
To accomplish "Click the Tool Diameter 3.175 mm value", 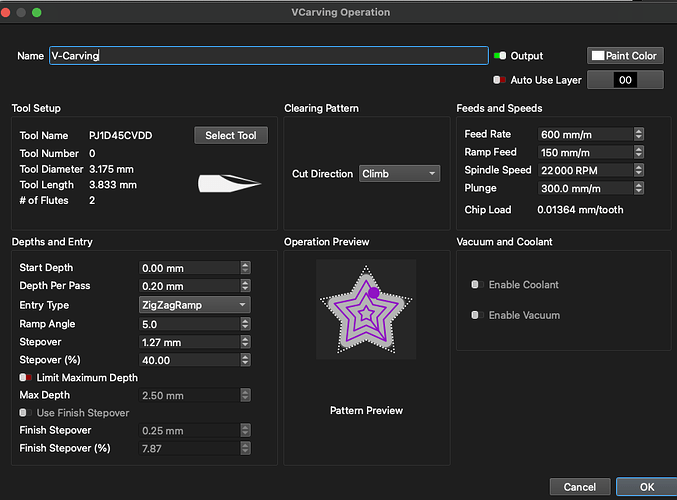I will [x=111, y=169].
